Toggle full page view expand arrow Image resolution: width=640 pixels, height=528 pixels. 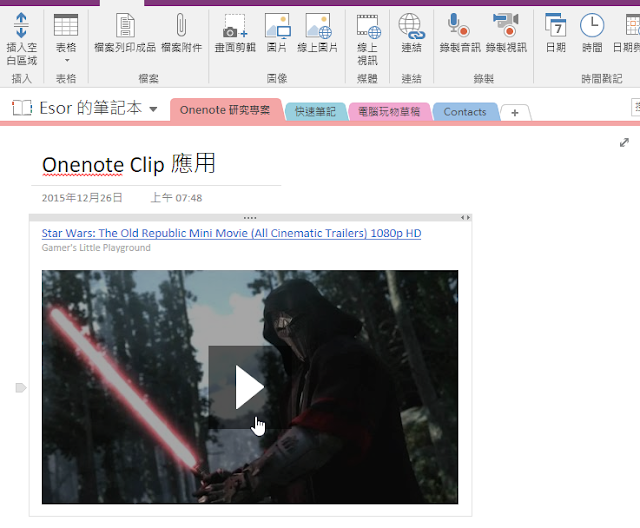[x=624, y=142]
